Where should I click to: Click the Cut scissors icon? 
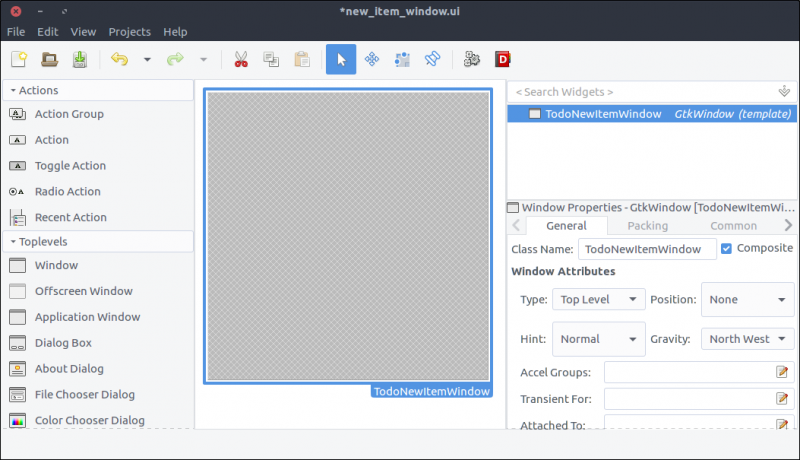coord(241,60)
